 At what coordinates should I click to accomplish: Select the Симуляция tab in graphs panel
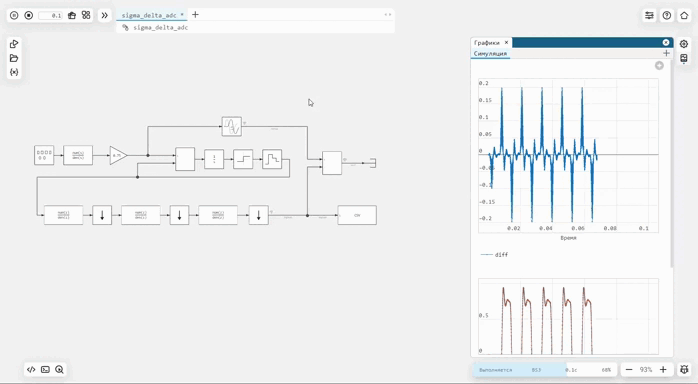[x=490, y=53]
